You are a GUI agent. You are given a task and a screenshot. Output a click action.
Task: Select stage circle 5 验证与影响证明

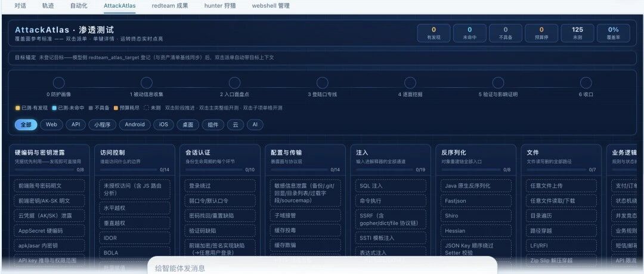pyautogui.click(x=498, y=83)
